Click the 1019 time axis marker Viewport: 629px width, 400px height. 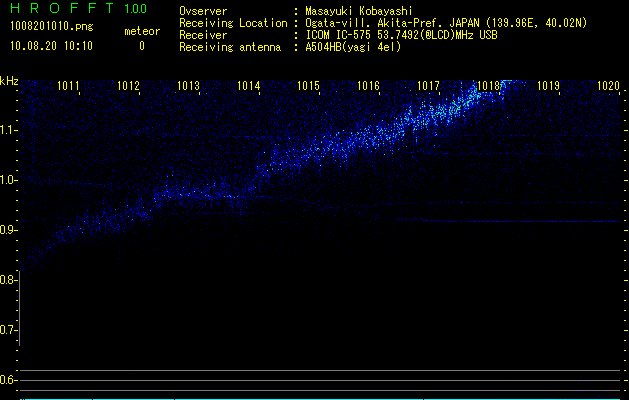point(548,86)
